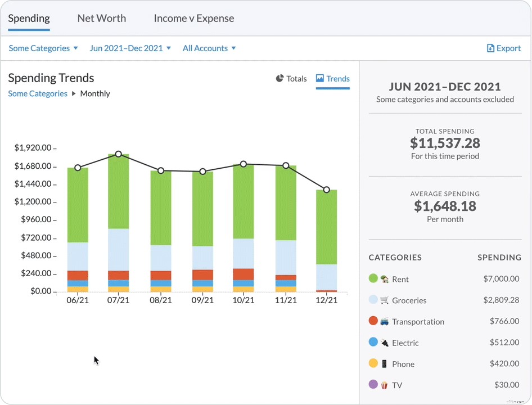The height and width of the screenshot is (405, 532).
Task: Click the plug icon beside Electric
Action: click(x=384, y=343)
